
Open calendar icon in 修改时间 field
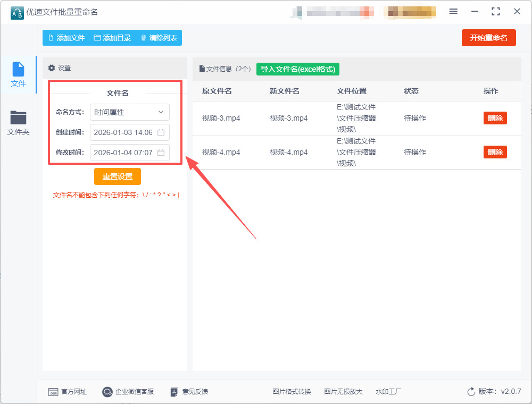point(161,153)
